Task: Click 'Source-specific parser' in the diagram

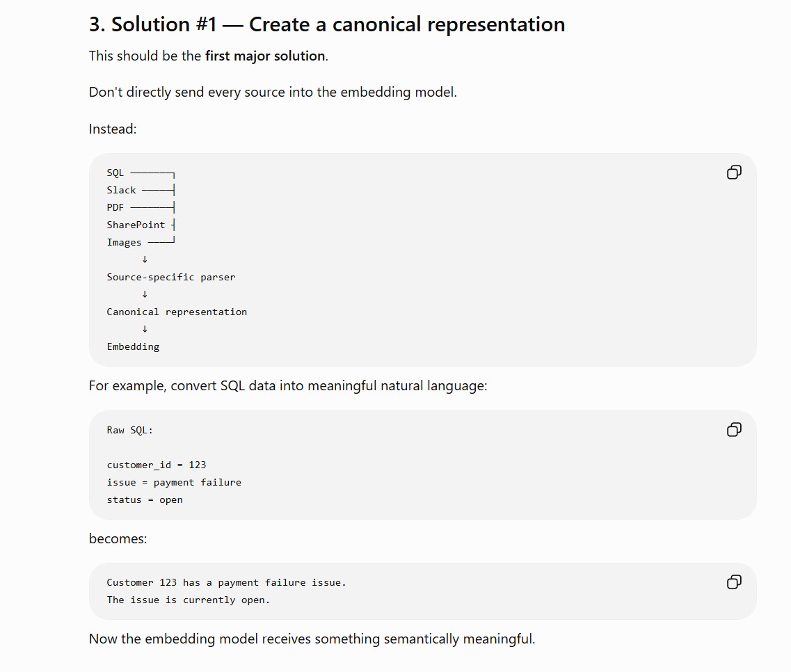Action: (171, 277)
